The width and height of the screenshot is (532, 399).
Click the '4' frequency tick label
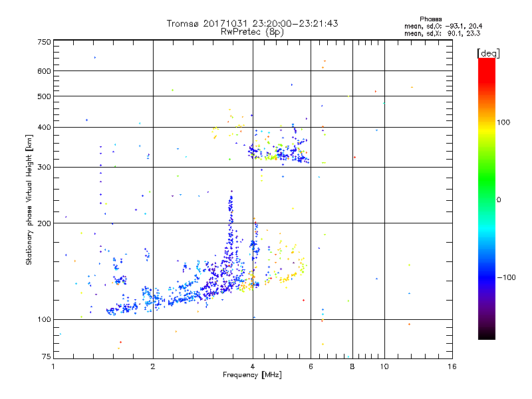[x=253, y=366]
